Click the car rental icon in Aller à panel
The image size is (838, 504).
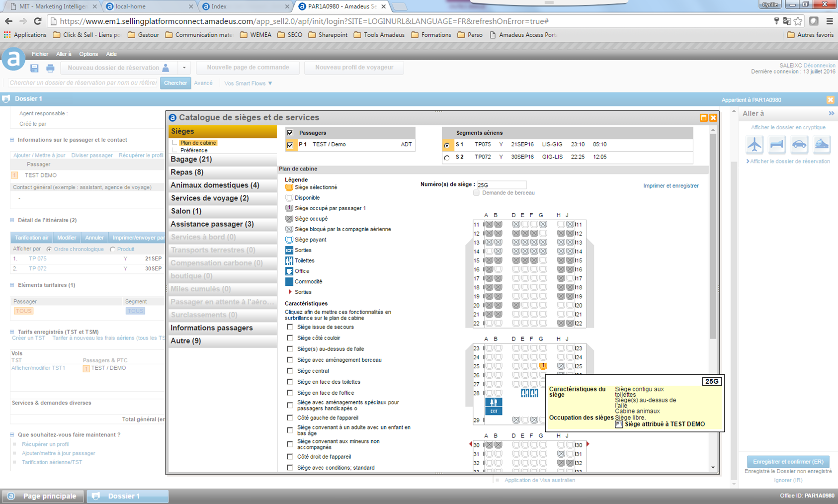799,144
